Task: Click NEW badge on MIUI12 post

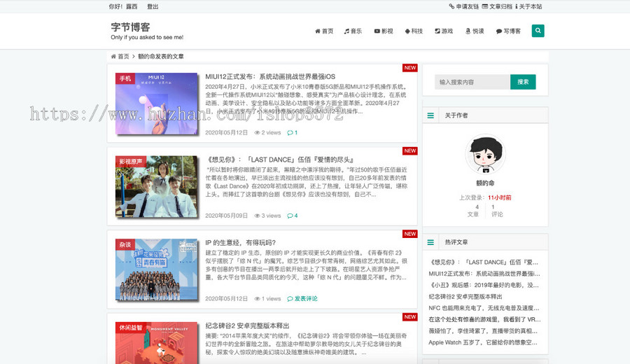Action: coord(409,68)
